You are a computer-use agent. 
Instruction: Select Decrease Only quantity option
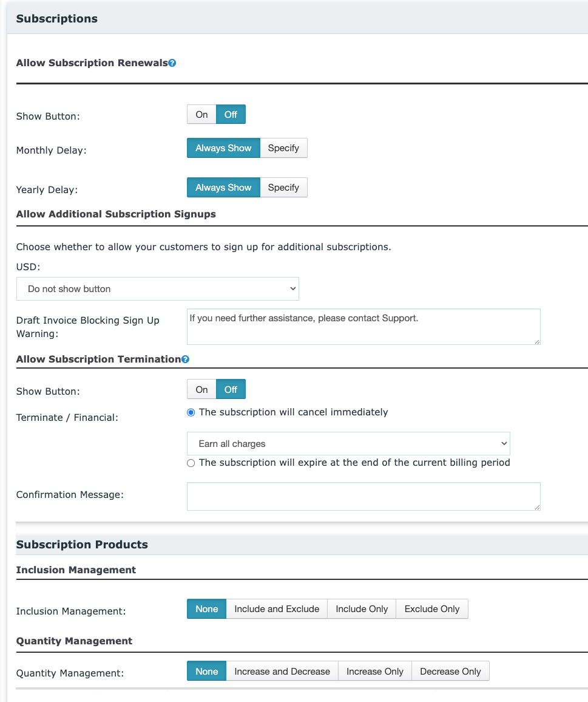pyautogui.click(x=450, y=672)
